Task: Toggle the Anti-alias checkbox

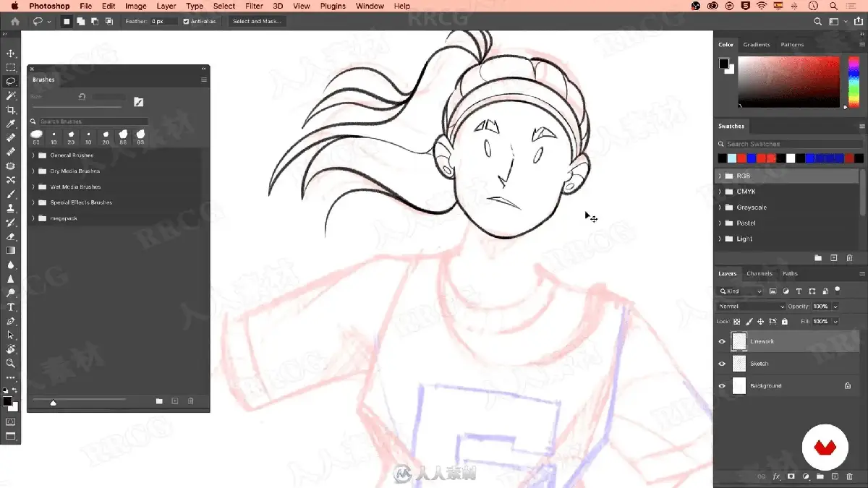Action: coord(186,22)
